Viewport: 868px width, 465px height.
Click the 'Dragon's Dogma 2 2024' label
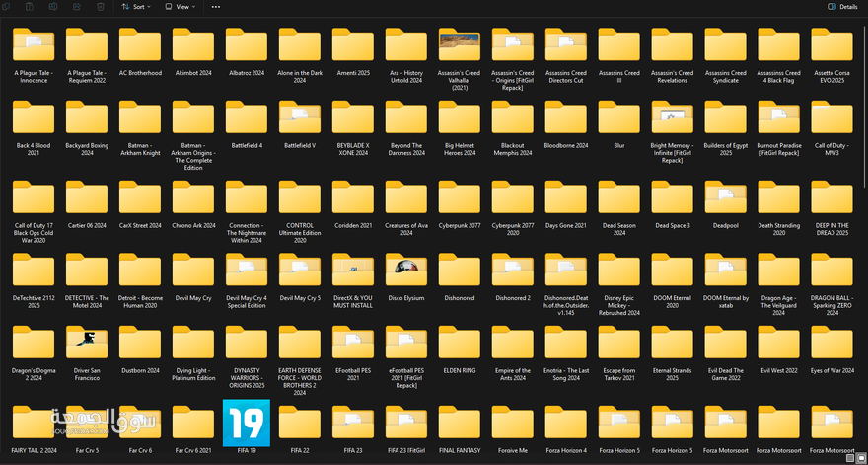click(x=34, y=374)
